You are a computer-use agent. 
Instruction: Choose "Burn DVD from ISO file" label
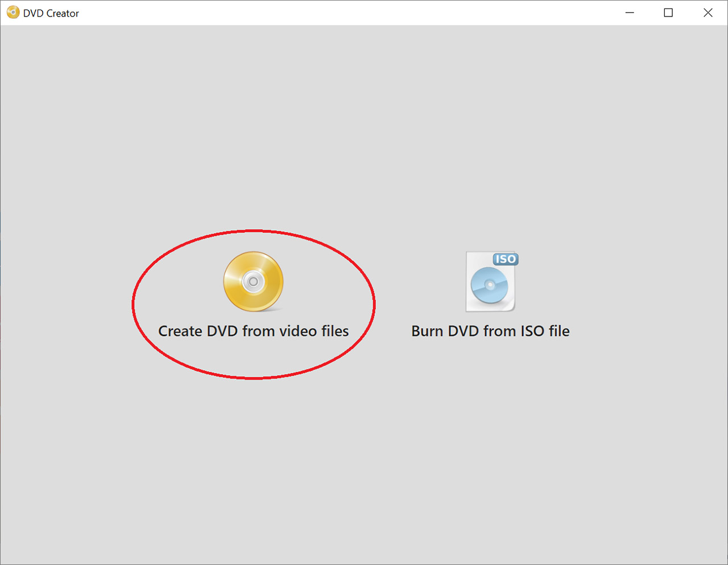pos(490,331)
